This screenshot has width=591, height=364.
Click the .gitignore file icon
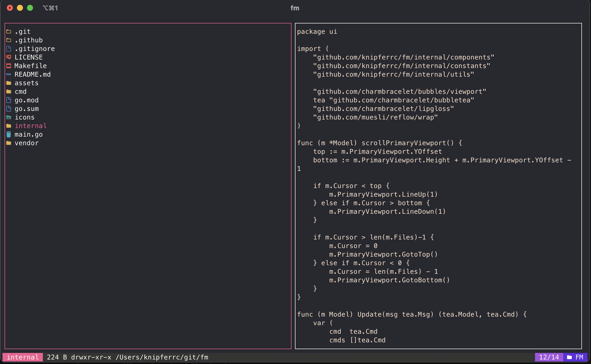pos(9,49)
